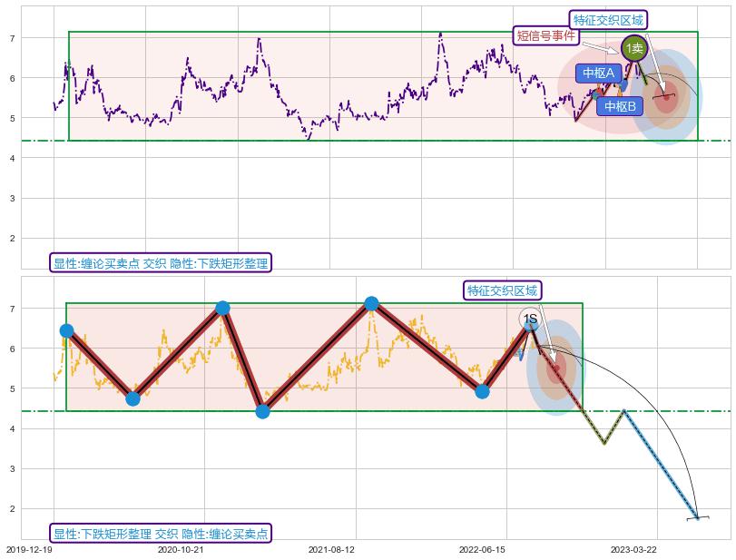Image resolution: width=736 pixels, height=560 pixels.
Task: Click '特征交织区域' annotation in the lower chart
Action: click(x=502, y=290)
